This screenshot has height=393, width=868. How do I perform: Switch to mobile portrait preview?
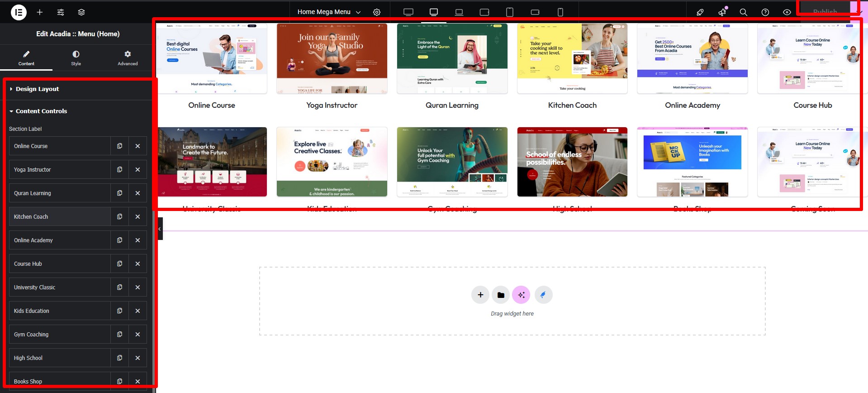click(560, 12)
